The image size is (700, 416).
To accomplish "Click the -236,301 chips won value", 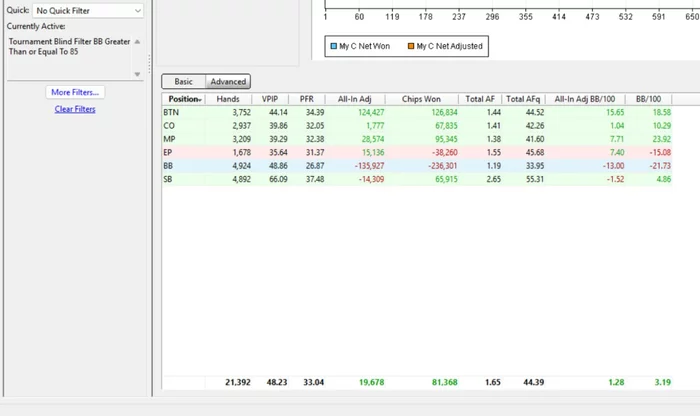I will pos(443,166).
